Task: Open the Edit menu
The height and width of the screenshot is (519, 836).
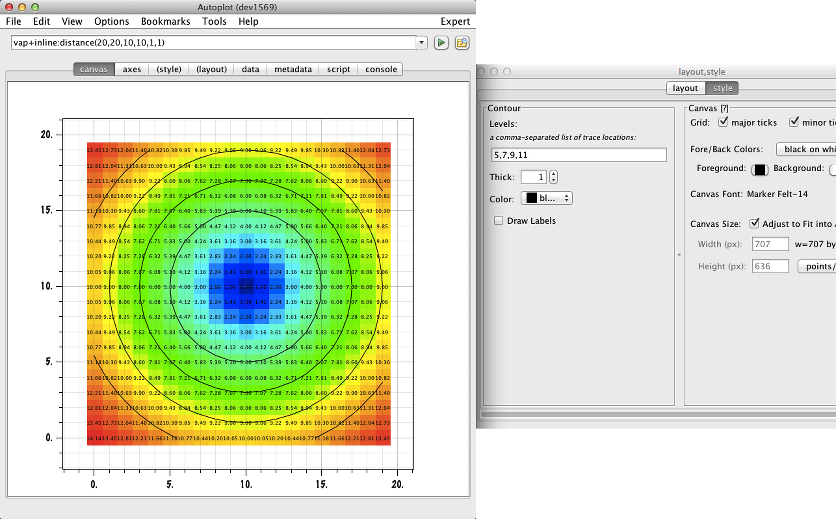Action: pyautogui.click(x=41, y=21)
